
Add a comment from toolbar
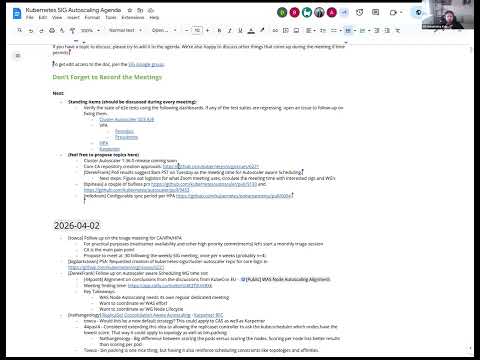[x=286, y=30]
